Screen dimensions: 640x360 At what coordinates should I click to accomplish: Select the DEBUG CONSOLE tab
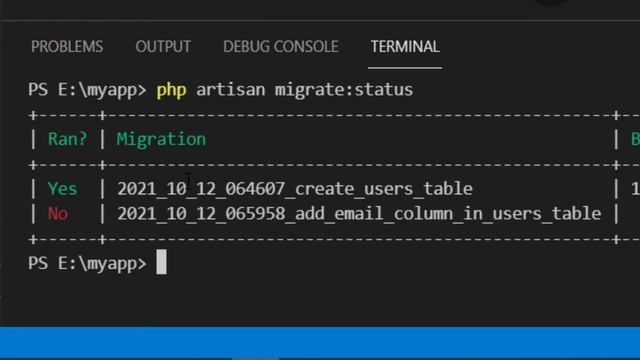click(281, 47)
